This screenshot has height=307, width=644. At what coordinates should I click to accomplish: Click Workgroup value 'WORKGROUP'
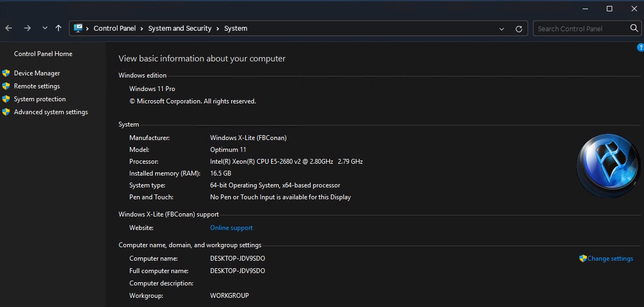coord(229,296)
